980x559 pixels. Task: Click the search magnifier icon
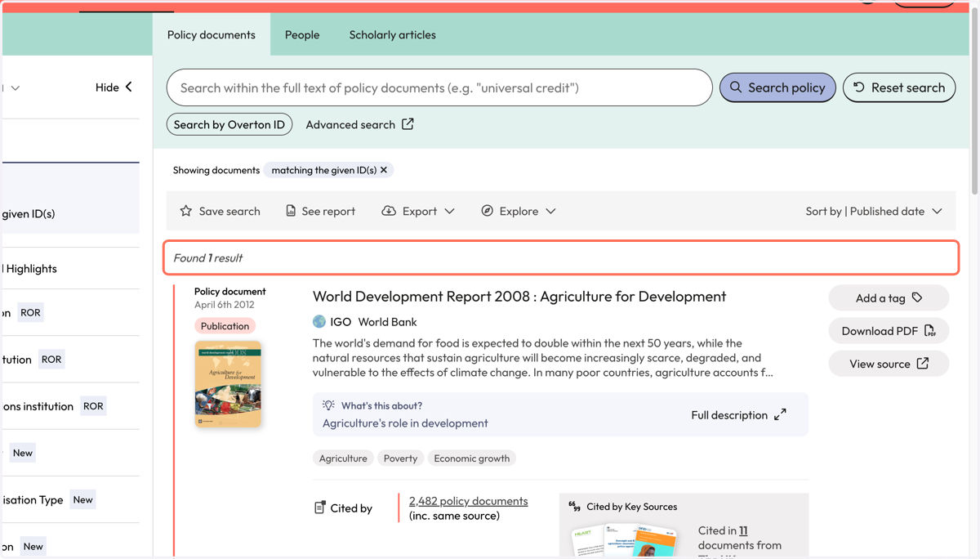[736, 87]
